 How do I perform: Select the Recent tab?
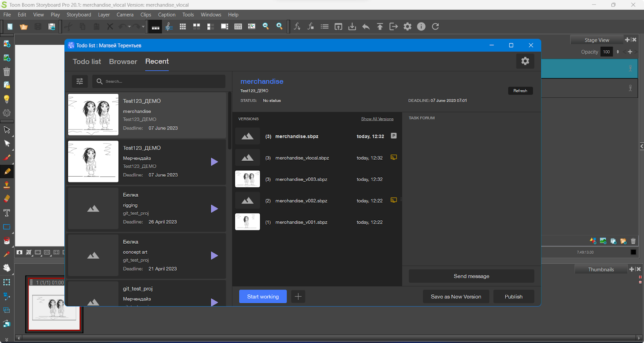pyautogui.click(x=157, y=62)
